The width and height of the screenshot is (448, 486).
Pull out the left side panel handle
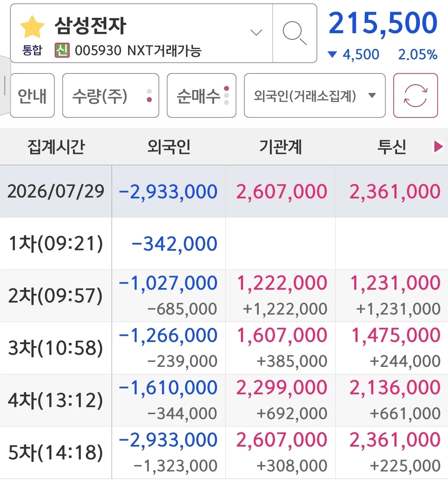[x=5, y=85]
